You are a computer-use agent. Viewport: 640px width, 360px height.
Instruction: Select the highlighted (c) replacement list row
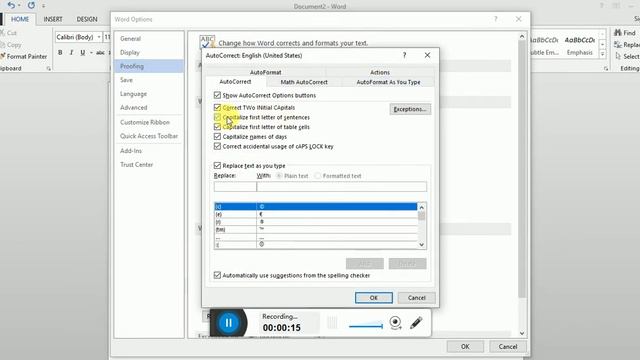316,207
